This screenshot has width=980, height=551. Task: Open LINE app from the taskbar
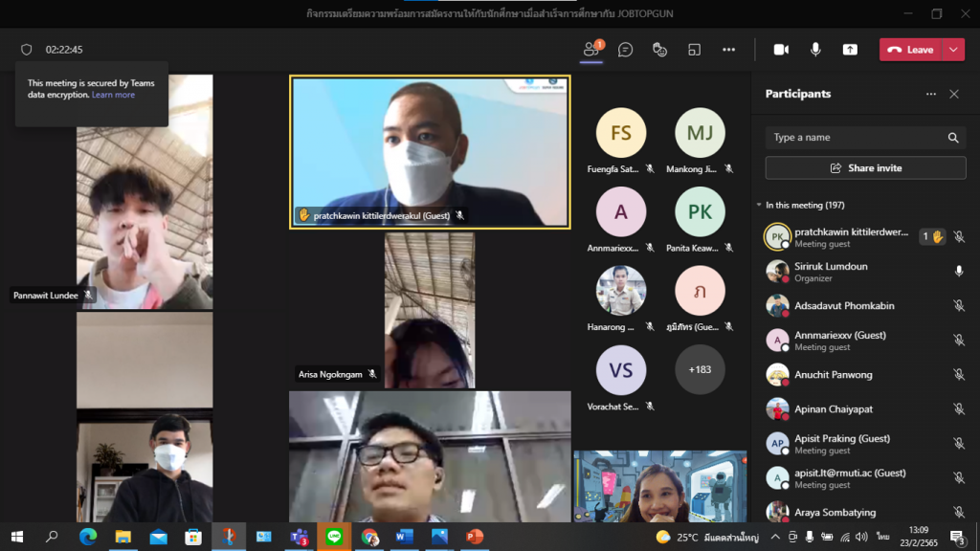coord(334,537)
